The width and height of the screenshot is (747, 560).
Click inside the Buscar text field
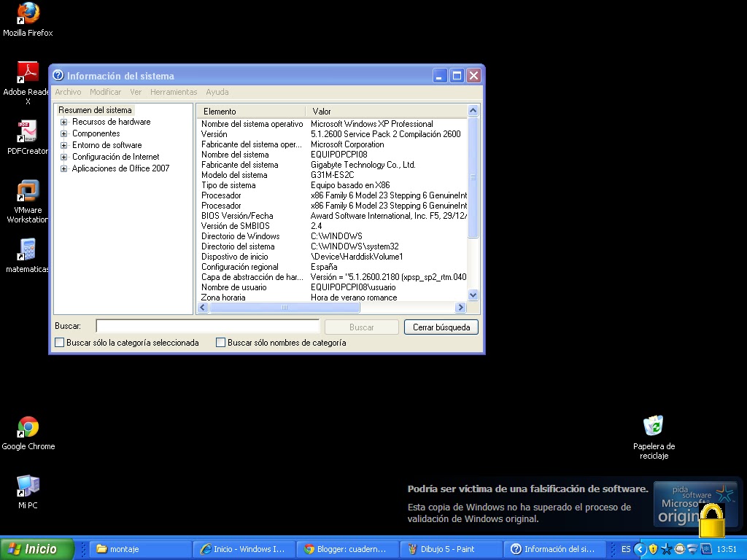pyautogui.click(x=208, y=326)
